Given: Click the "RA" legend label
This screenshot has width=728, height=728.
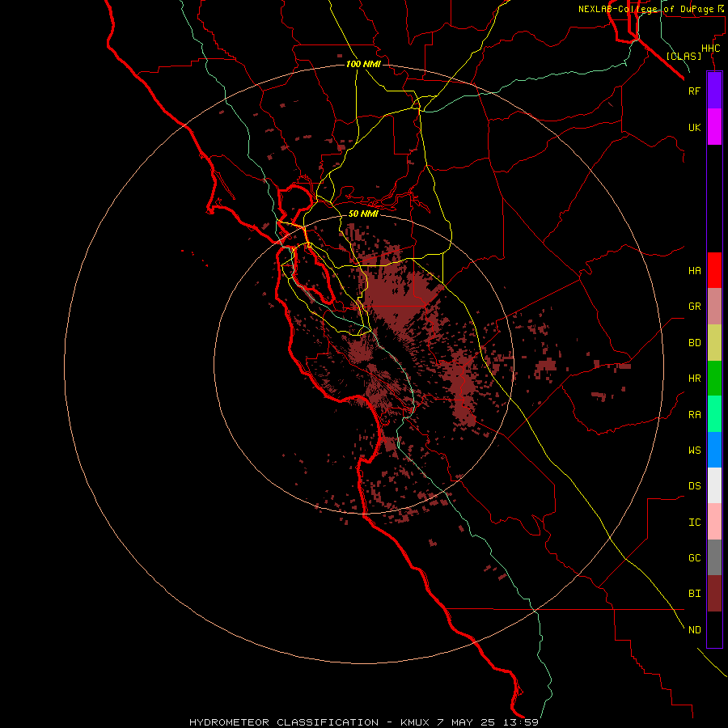Looking at the screenshot, I should click(694, 415).
